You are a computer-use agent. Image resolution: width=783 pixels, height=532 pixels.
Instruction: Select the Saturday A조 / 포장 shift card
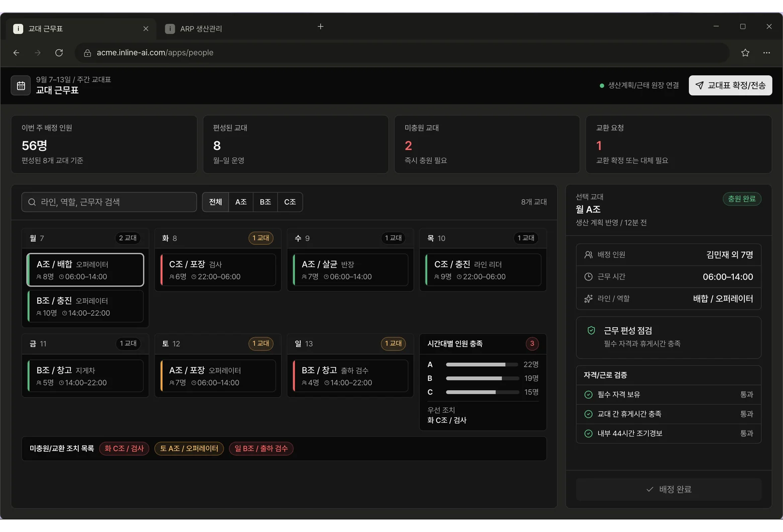click(218, 376)
